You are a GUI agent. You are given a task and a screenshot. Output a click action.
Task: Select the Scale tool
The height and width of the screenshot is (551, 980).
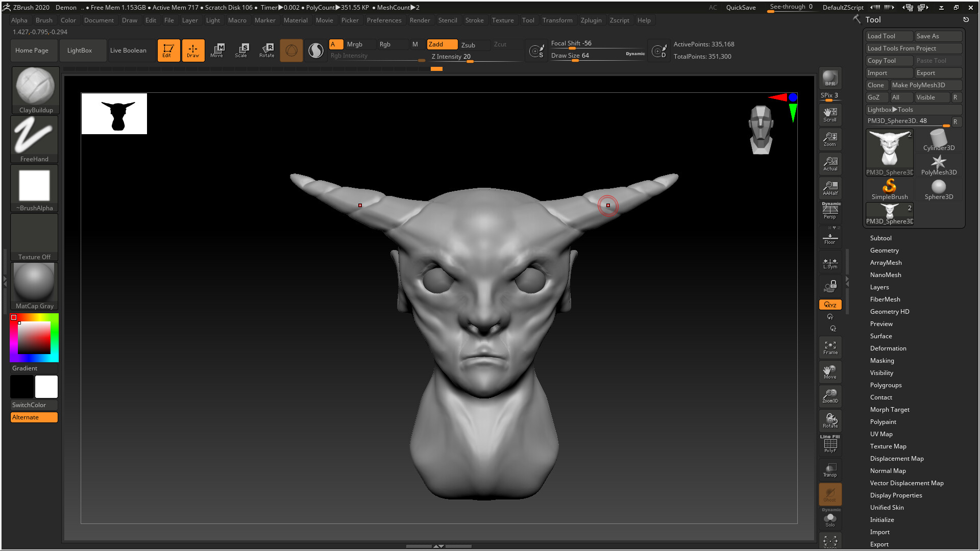(x=242, y=50)
